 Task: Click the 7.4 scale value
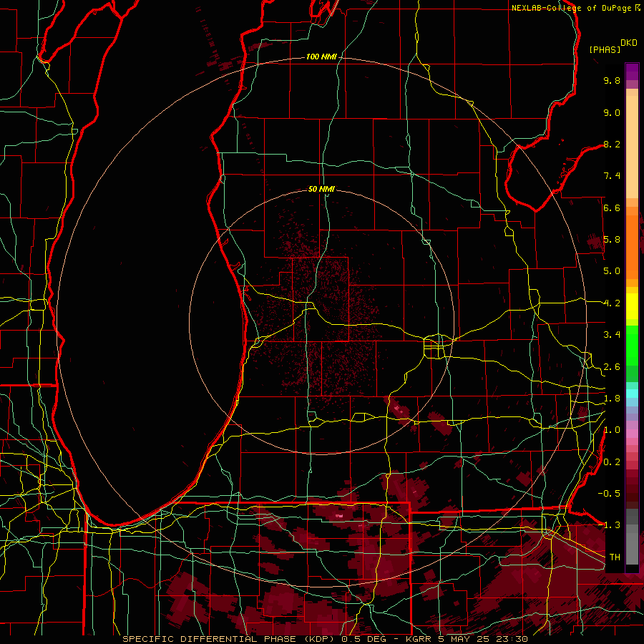tap(612, 176)
